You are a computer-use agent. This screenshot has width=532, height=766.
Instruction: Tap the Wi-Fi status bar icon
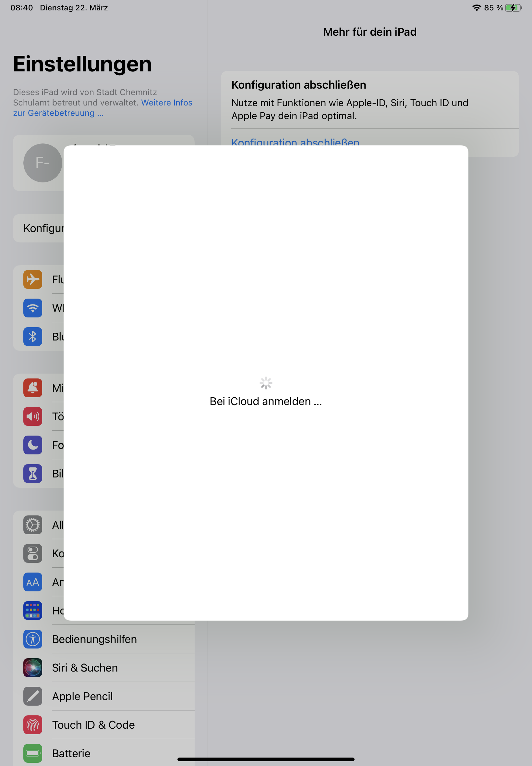click(x=477, y=8)
